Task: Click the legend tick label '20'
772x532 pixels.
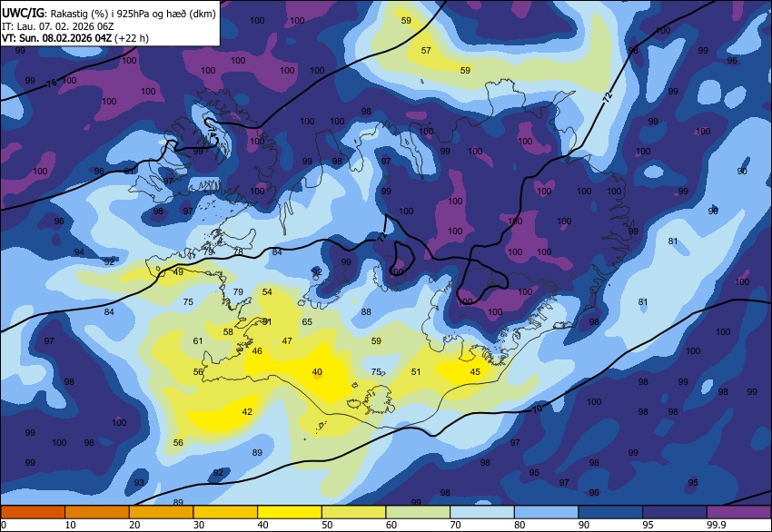Action: click(x=134, y=525)
